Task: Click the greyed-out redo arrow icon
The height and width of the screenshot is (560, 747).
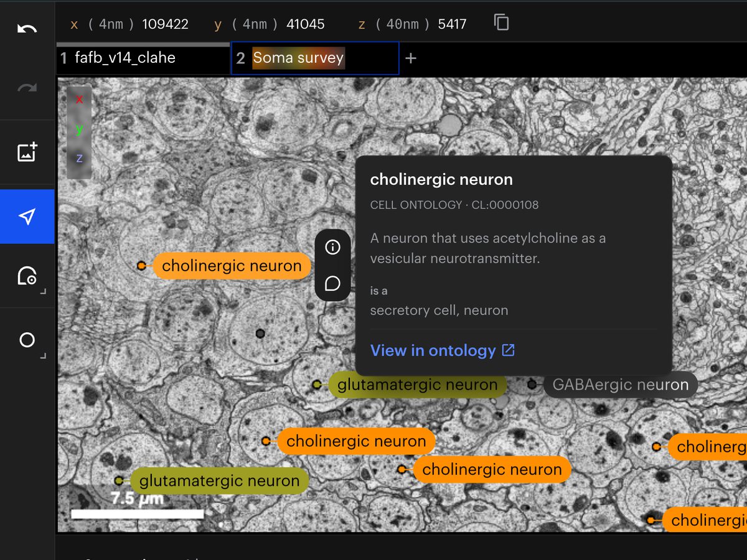Action: pyautogui.click(x=27, y=88)
